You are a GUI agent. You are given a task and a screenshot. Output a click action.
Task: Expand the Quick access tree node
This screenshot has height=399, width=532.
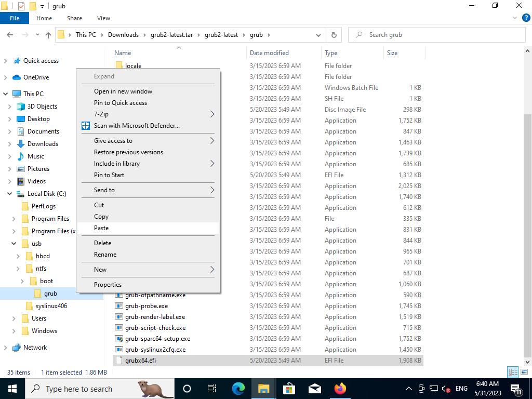[x=6, y=61]
